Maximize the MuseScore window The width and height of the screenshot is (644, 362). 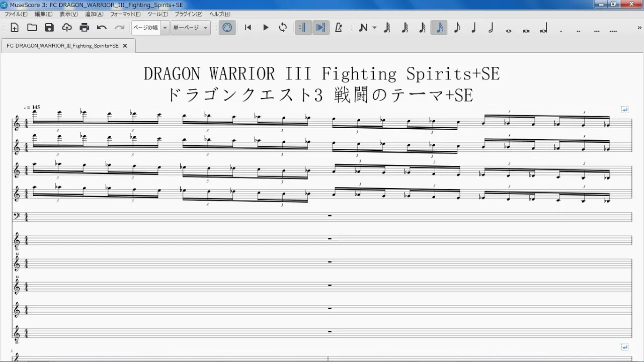[613, 5]
